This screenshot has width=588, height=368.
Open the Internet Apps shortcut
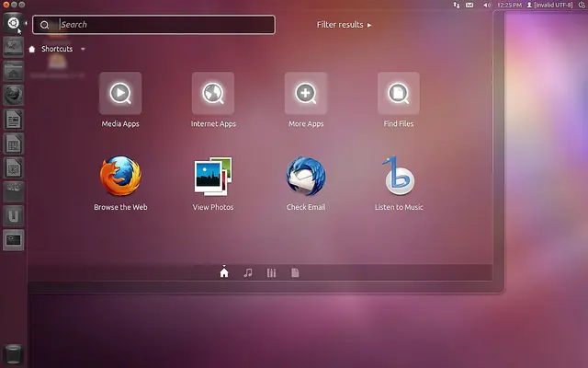213,93
